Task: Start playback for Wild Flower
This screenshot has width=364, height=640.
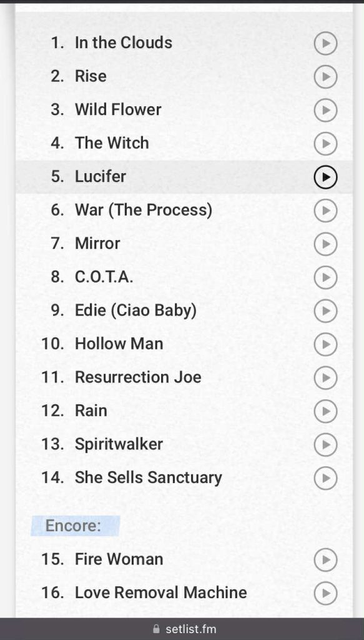Action: (325, 110)
